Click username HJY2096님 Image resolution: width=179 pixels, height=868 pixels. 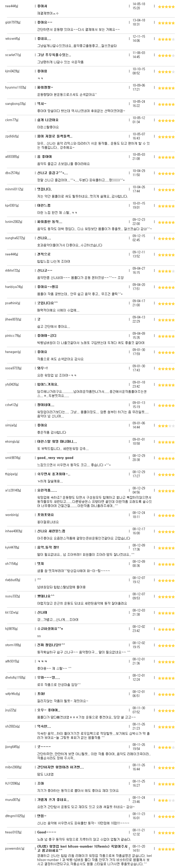12,784
